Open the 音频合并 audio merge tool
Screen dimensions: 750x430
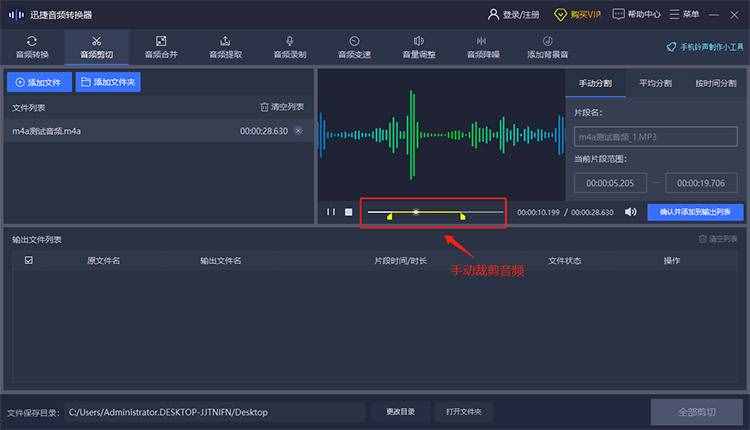point(161,47)
